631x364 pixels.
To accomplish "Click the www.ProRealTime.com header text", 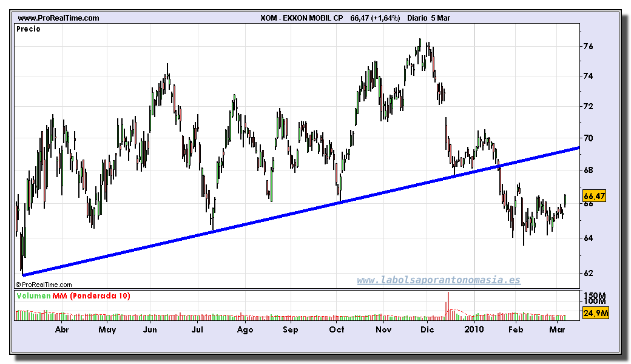I will point(58,18).
